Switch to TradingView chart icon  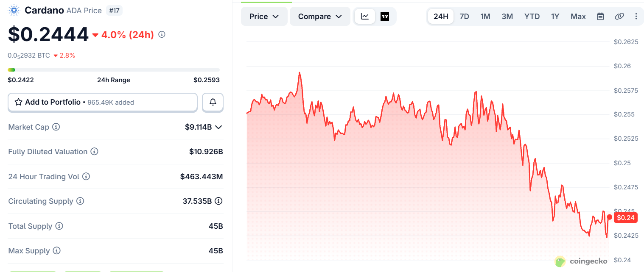(385, 17)
